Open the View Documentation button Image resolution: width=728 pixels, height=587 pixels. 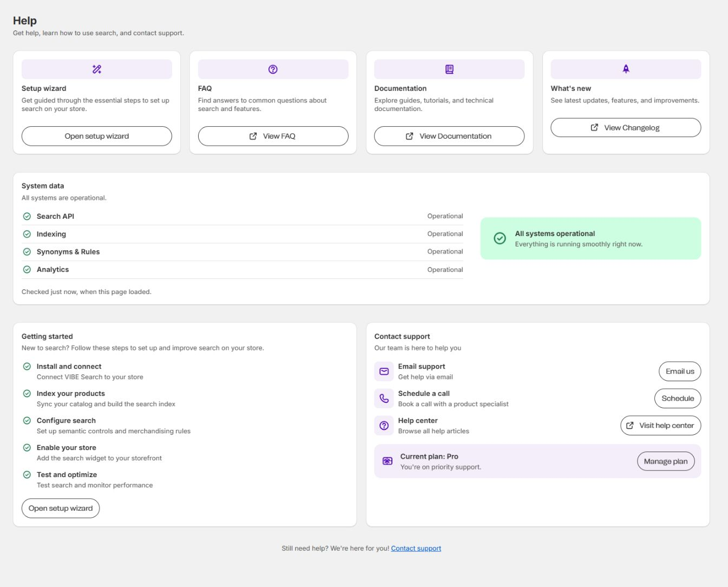click(449, 136)
